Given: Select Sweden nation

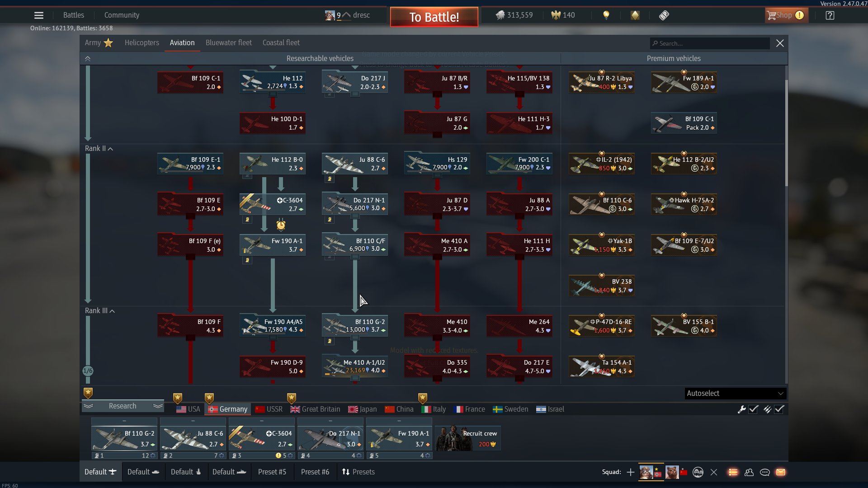Looking at the screenshot, I should (510, 409).
